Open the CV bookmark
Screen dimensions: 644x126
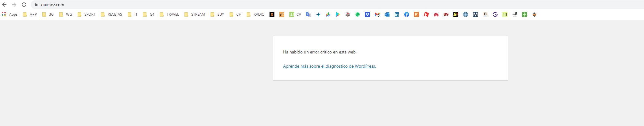295,14
